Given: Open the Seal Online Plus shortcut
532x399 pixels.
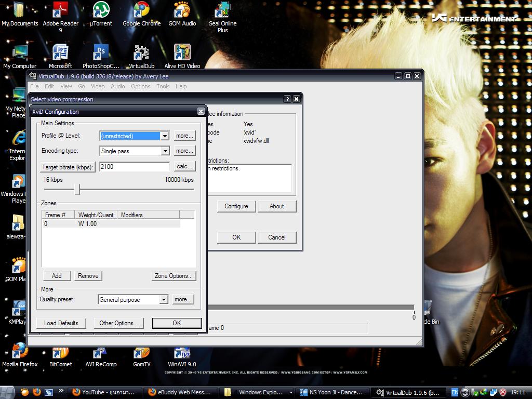Looking at the screenshot, I should click(222, 16).
